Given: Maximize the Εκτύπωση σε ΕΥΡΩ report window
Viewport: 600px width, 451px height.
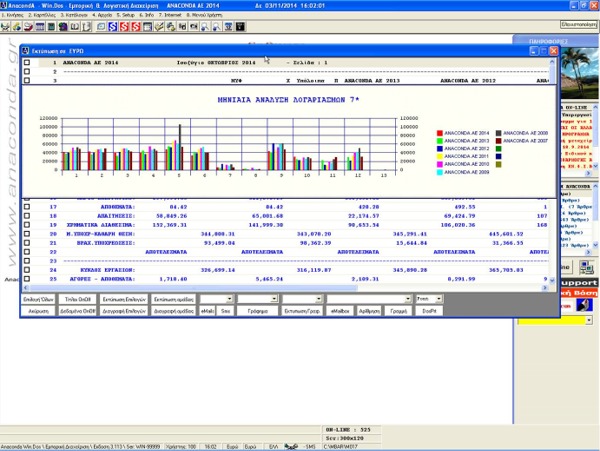Looking at the screenshot, I should 543,49.
